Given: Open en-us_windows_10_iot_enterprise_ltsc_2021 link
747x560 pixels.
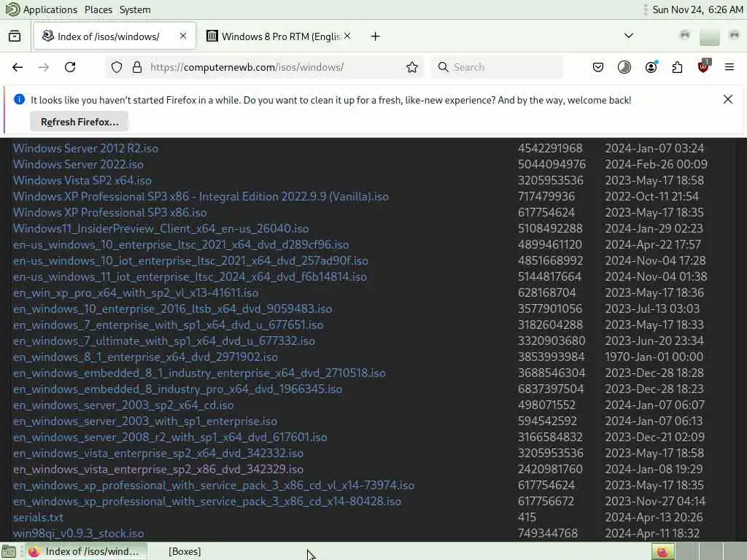Looking at the screenshot, I should point(190,261).
